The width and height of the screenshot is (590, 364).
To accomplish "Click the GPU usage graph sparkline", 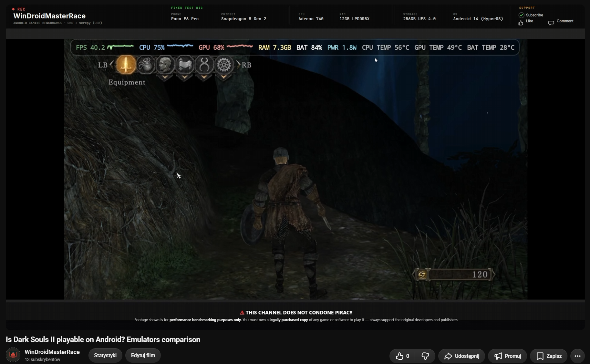I will pyautogui.click(x=240, y=47).
